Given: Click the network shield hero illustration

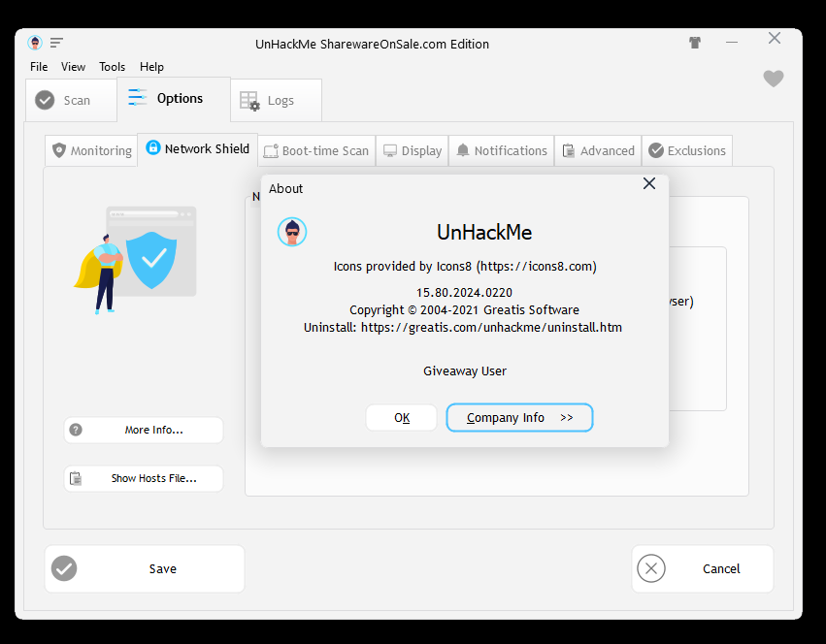Looking at the screenshot, I should 135,260.
